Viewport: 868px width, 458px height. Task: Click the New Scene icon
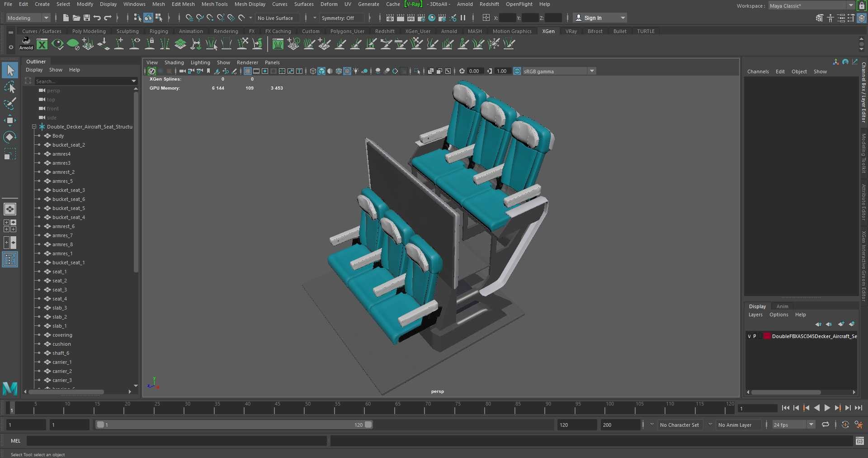coord(66,18)
